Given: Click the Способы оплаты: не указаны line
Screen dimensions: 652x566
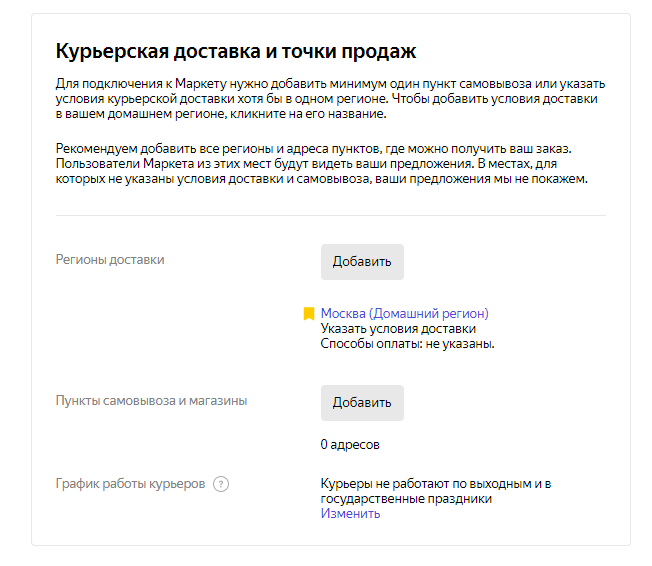Looking at the screenshot, I should (408, 343).
